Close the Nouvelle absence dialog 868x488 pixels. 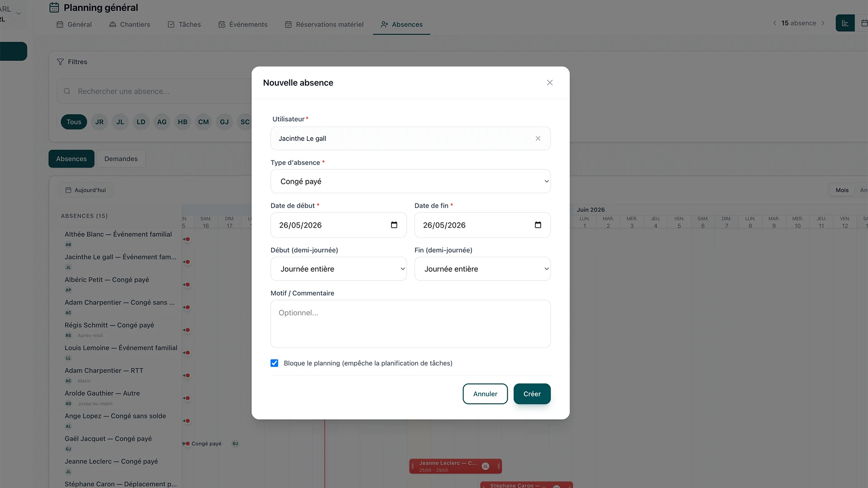pos(550,83)
